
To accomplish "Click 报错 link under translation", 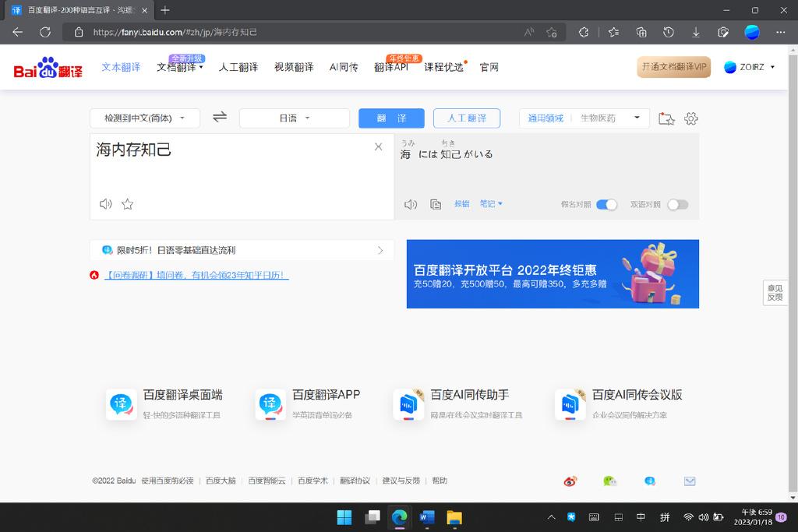I will (x=461, y=203).
